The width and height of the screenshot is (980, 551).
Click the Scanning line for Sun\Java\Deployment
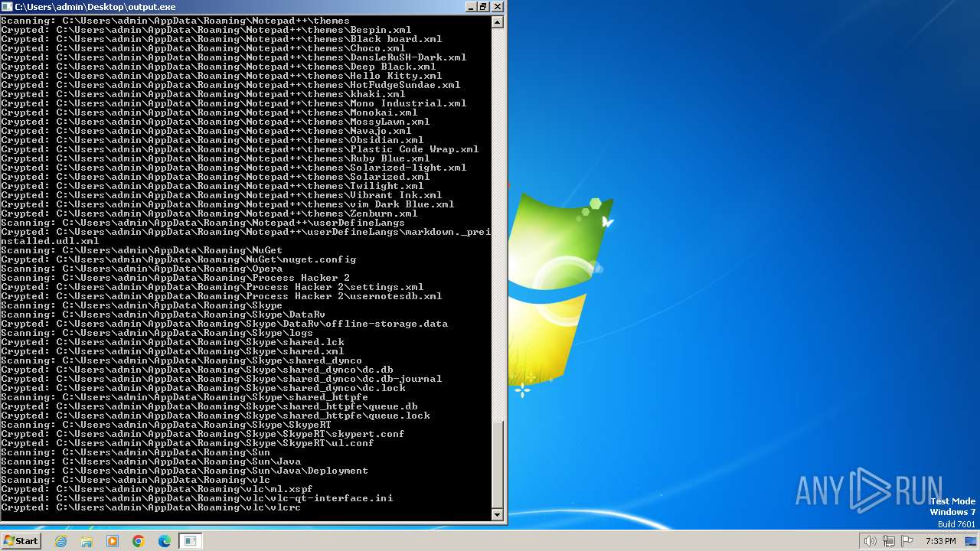coord(185,471)
